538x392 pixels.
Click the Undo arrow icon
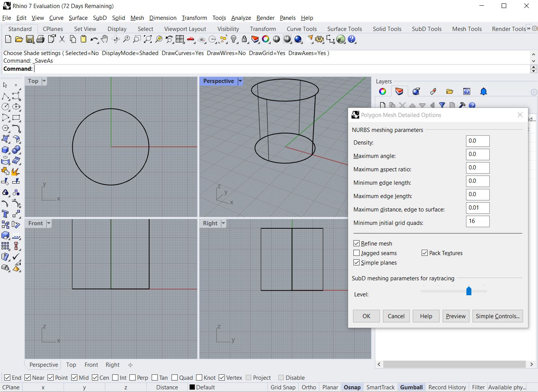pos(94,39)
